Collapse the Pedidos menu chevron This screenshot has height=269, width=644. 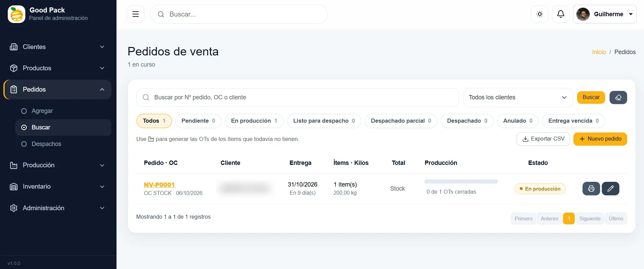click(x=102, y=90)
